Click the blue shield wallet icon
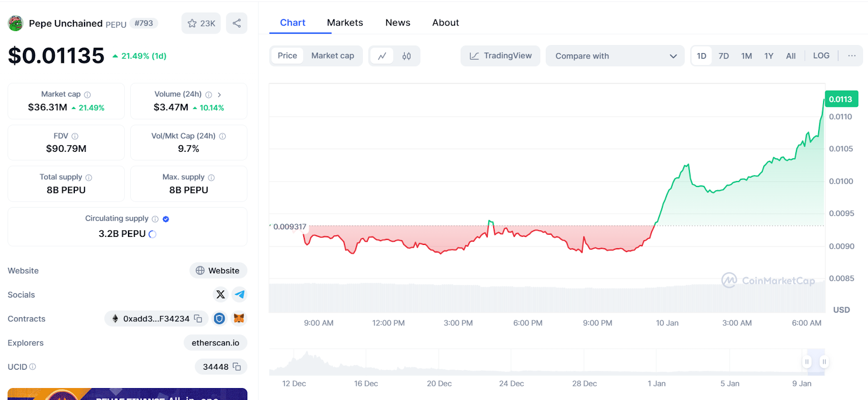 click(x=219, y=319)
